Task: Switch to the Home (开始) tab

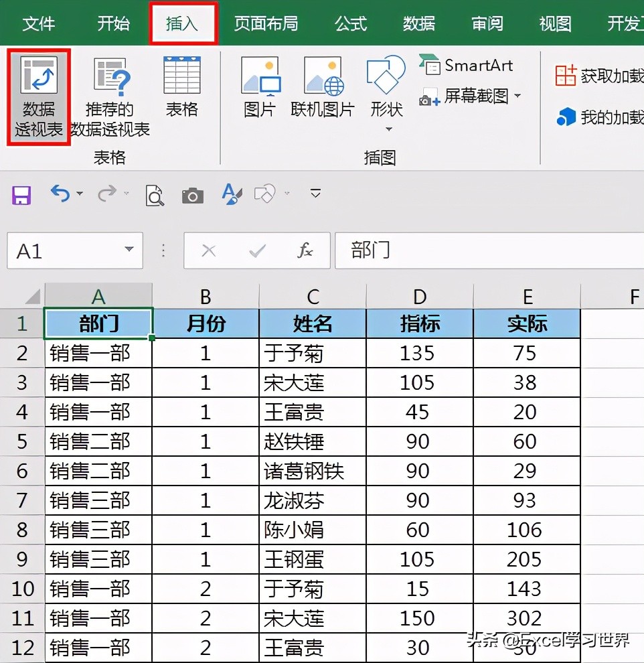Action: click(x=113, y=23)
